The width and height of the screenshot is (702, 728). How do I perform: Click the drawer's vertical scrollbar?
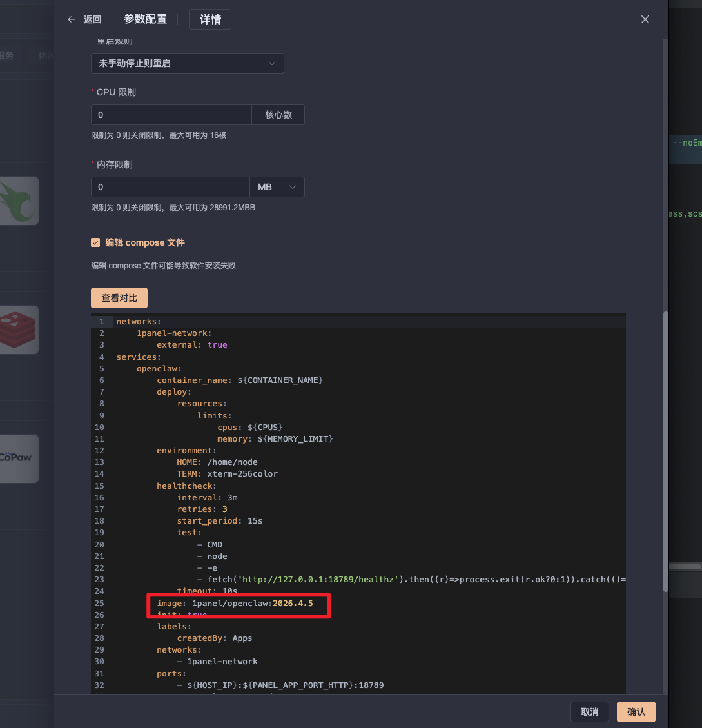665,451
